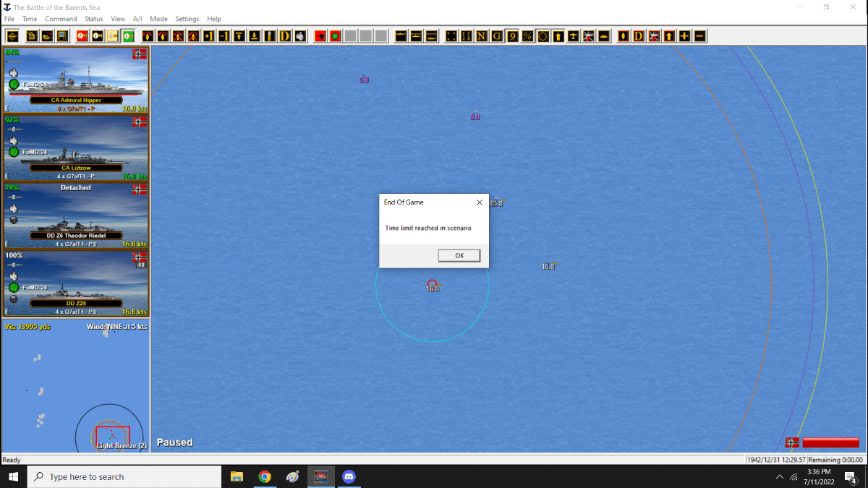The width and height of the screenshot is (868, 488).
Task: Click the smoke icon on Admiral Hipper card
Action: [x=13, y=73]
